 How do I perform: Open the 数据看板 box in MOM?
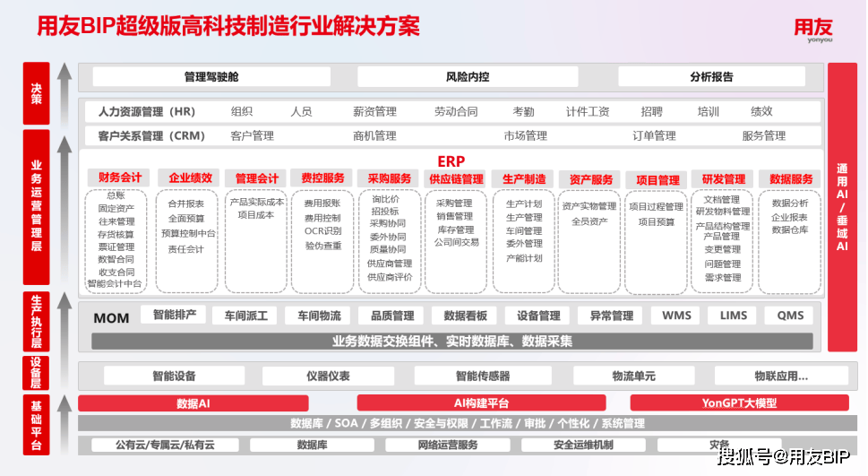click(x=466, y=316)
